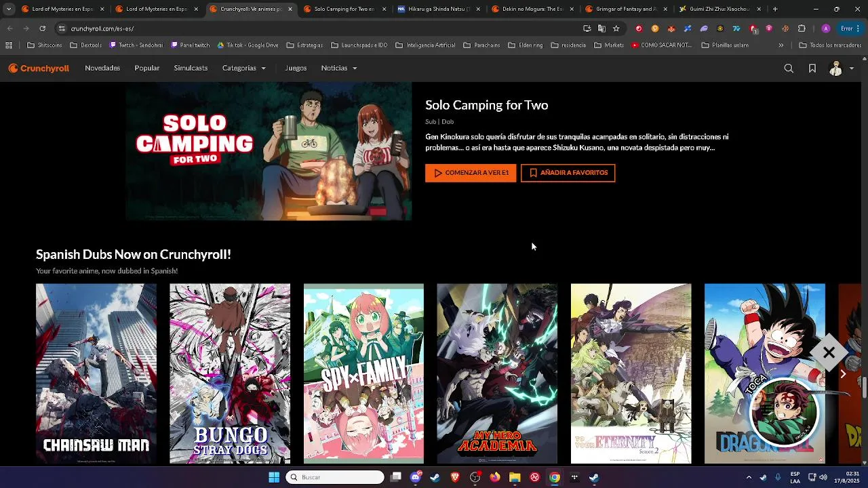Open Todos los marcadores folder
The height and width of the screenshot is (488, 868).
pos(830,45)
